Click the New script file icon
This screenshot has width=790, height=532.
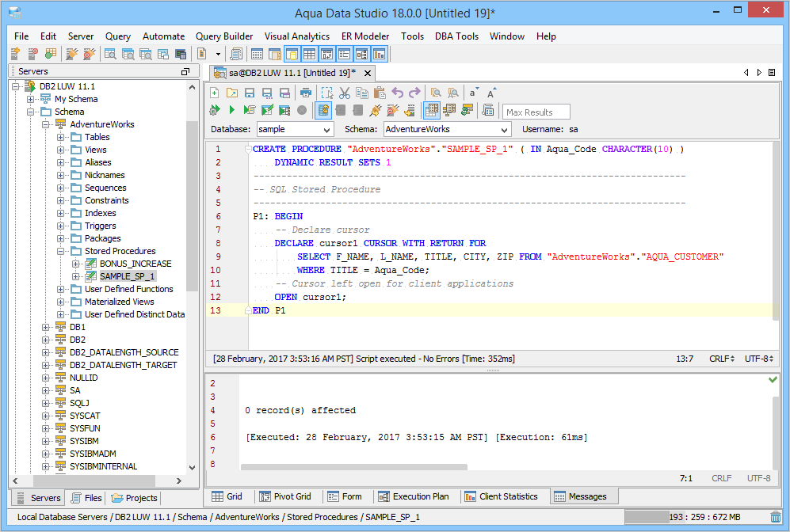coord(214,93)
